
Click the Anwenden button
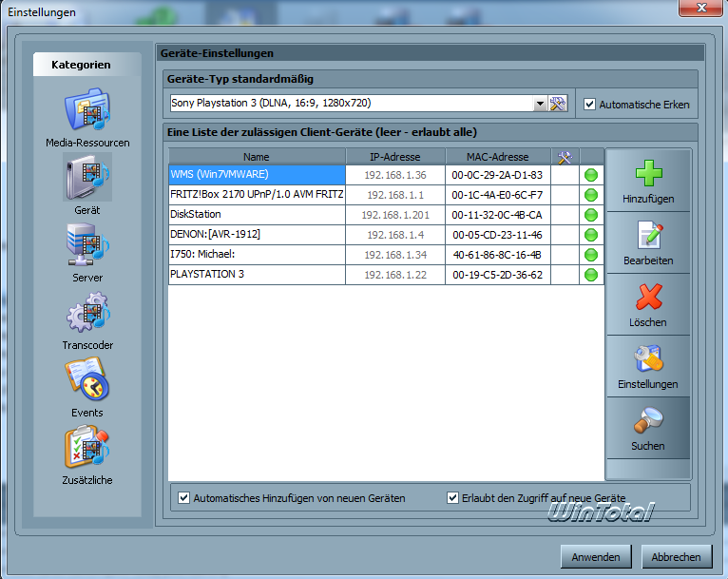(596, 557)
